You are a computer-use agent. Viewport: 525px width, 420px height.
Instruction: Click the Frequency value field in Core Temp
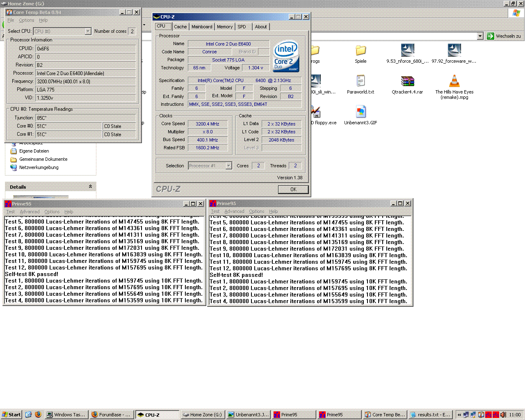point(86,81)
